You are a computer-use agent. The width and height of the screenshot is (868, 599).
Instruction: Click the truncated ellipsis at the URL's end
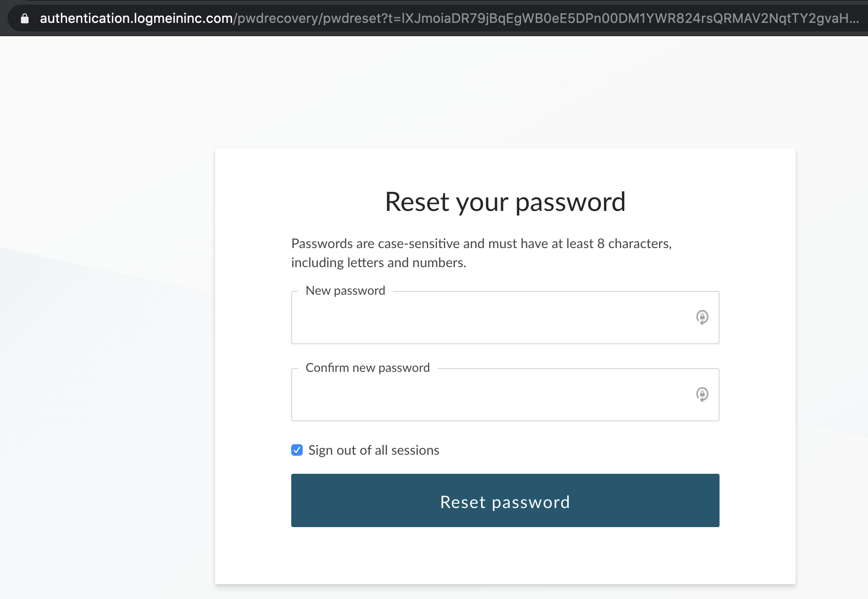[x=854, y=18]
